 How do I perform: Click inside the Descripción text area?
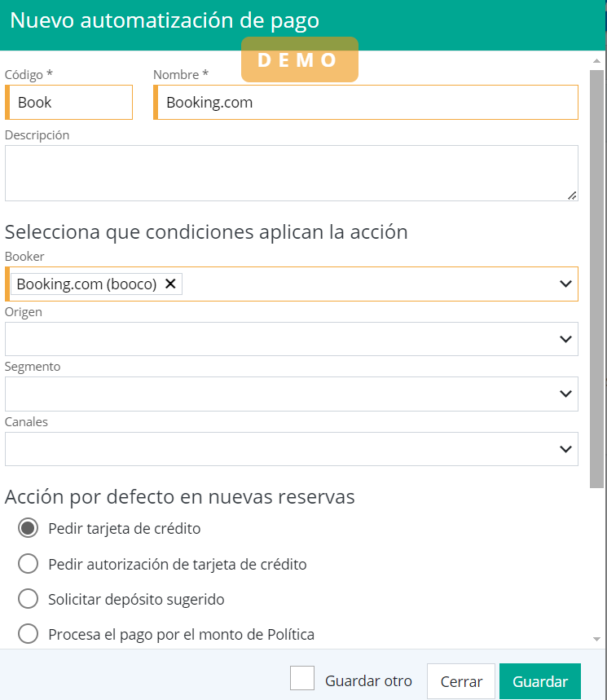(x=291, y=173)
